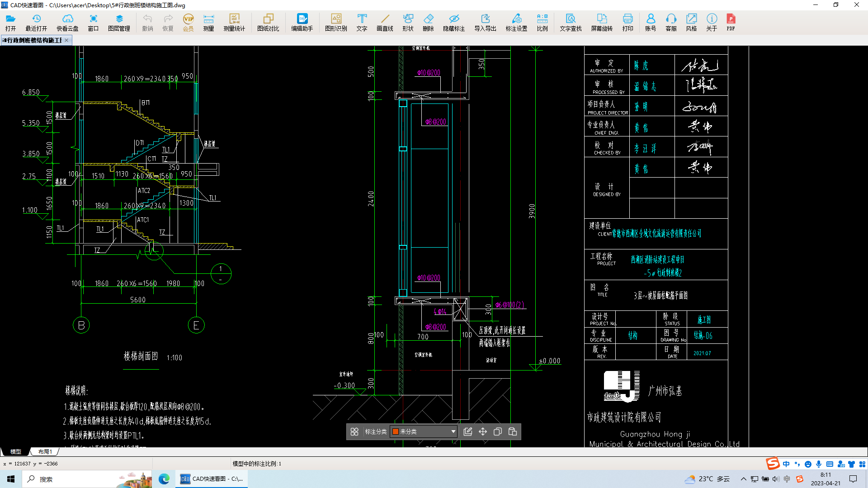868x488 pixels.
Task: Click the four-shapes icon in annotation toolbar
Action: point(354,432)
